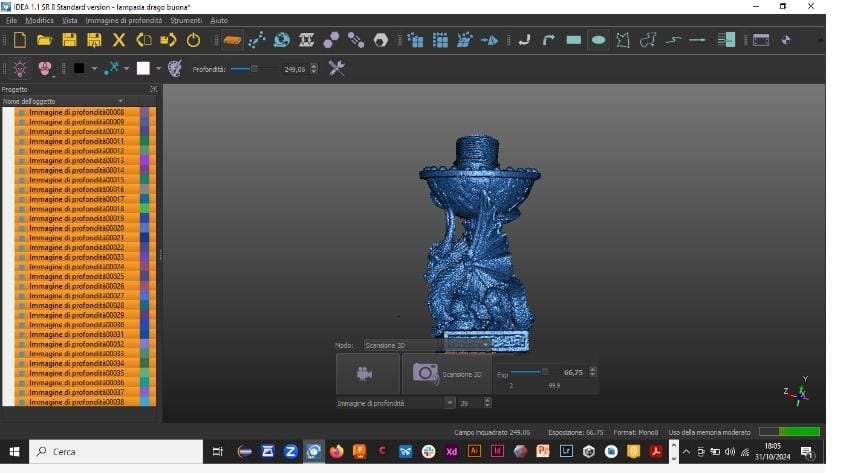Toggle the light bulb lighting icon
This screenshot has height=473, width=865.
tap(19, 68)
